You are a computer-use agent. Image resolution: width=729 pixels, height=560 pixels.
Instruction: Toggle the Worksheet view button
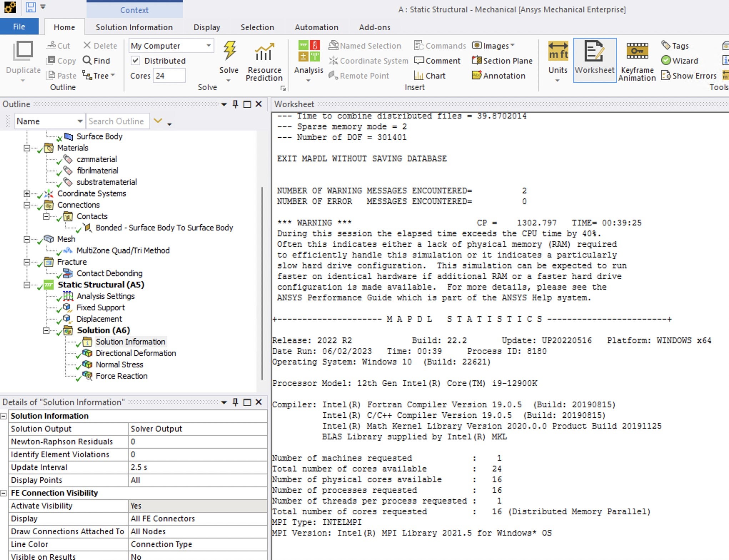594,60
